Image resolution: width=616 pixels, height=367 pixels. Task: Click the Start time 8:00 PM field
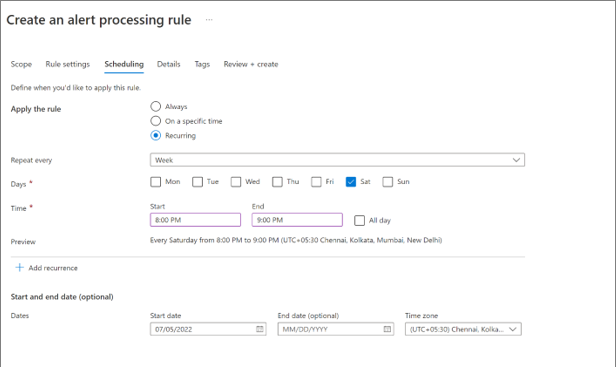(195, 220)
